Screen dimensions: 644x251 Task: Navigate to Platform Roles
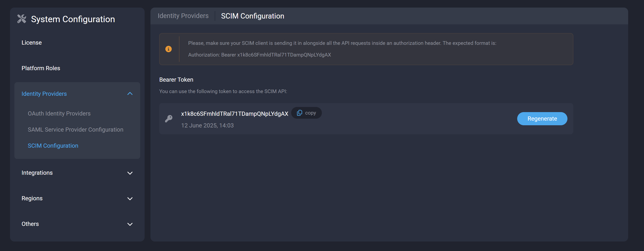tap(41, 68)
